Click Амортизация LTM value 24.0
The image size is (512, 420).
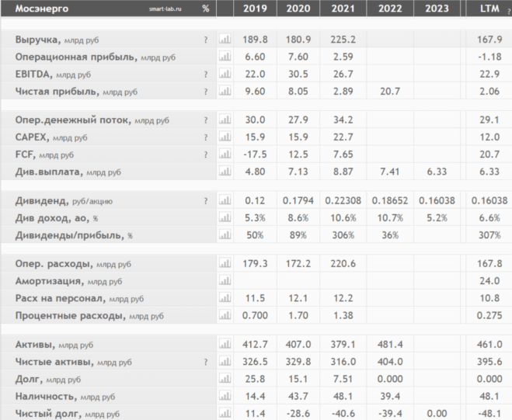click(x=489, y=281)
